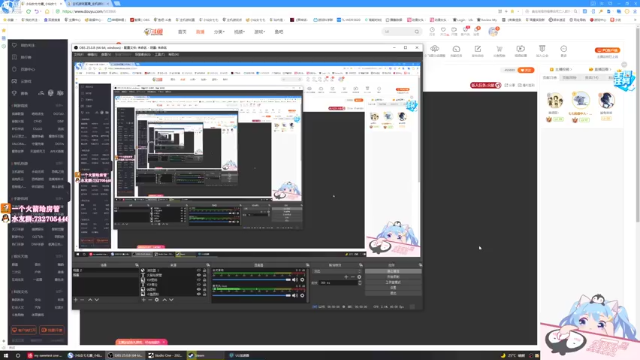This screenshot has height=360, width=640.
Task: Click the search magnifier icon
Action: coord(417,31)
